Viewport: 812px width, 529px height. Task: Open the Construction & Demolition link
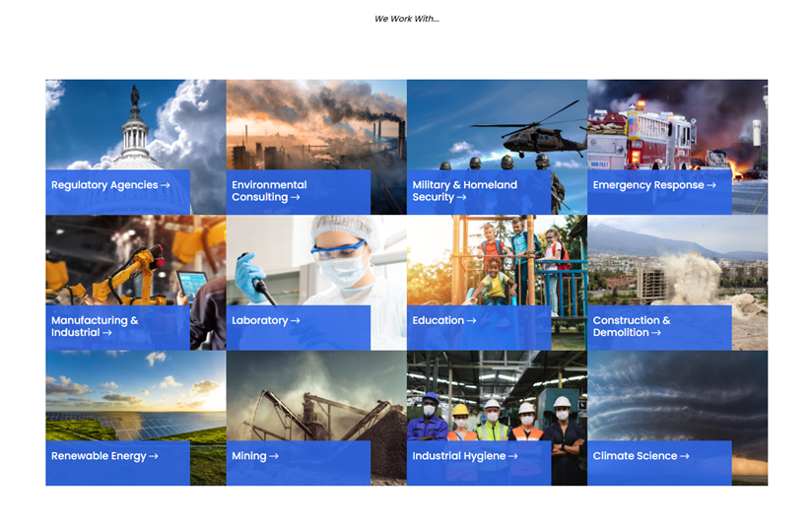click(x=632, y=327)
